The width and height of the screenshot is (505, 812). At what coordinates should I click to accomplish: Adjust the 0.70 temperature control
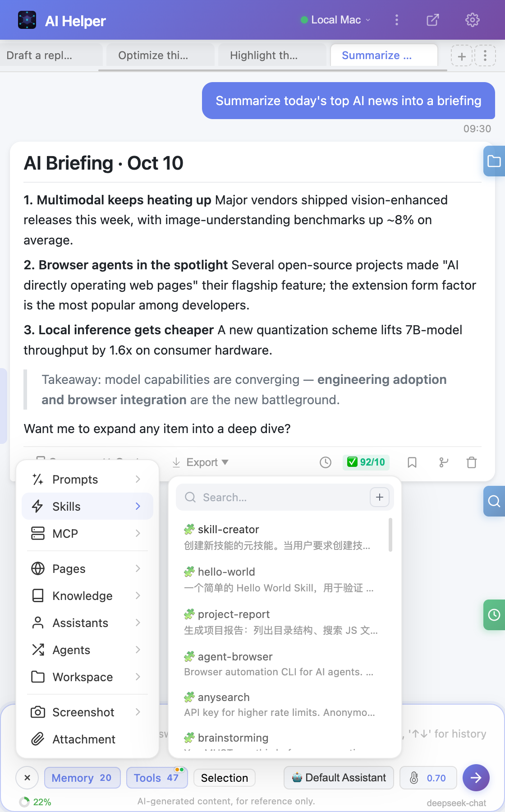[x=428, y=778]
